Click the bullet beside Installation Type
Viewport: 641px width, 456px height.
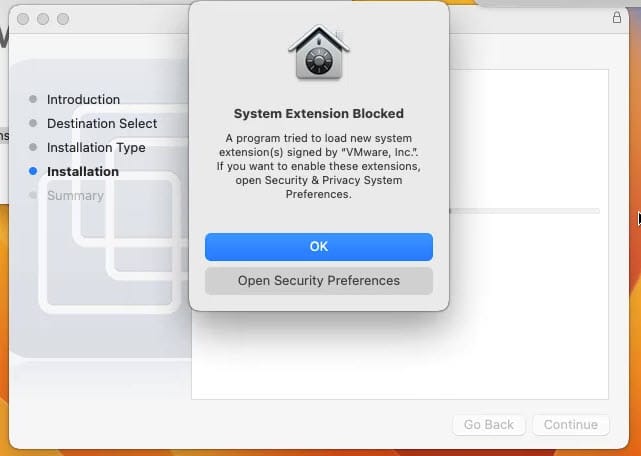[33, 147]
